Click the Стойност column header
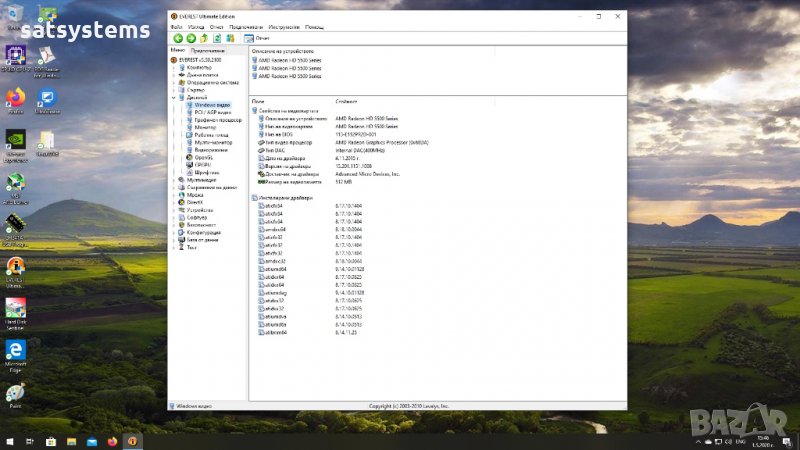The height and width of the screenshot is (450, 800). [x=346, y=101]
